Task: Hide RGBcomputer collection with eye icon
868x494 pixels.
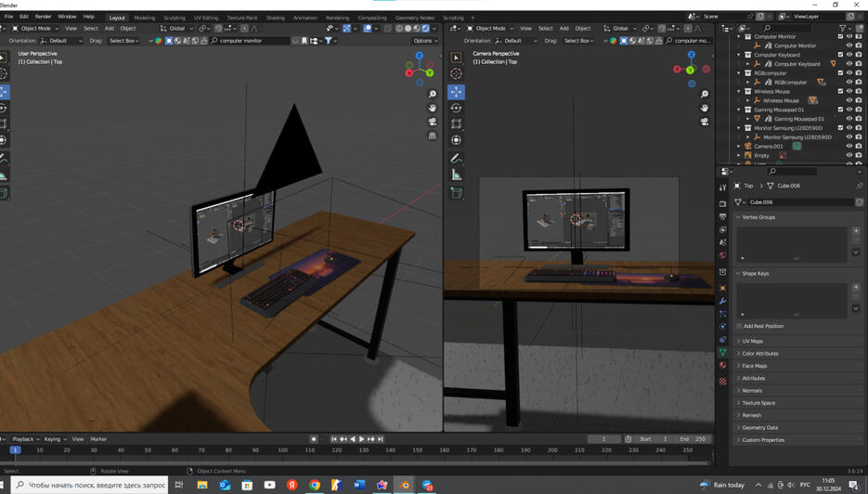Action: tap(849, 73)
